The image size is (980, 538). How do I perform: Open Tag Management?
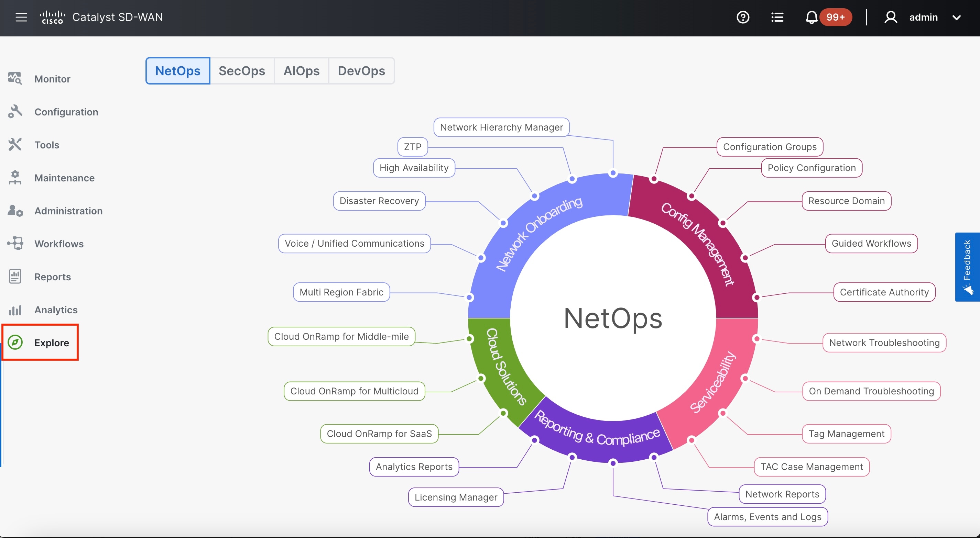pos(847,434)
